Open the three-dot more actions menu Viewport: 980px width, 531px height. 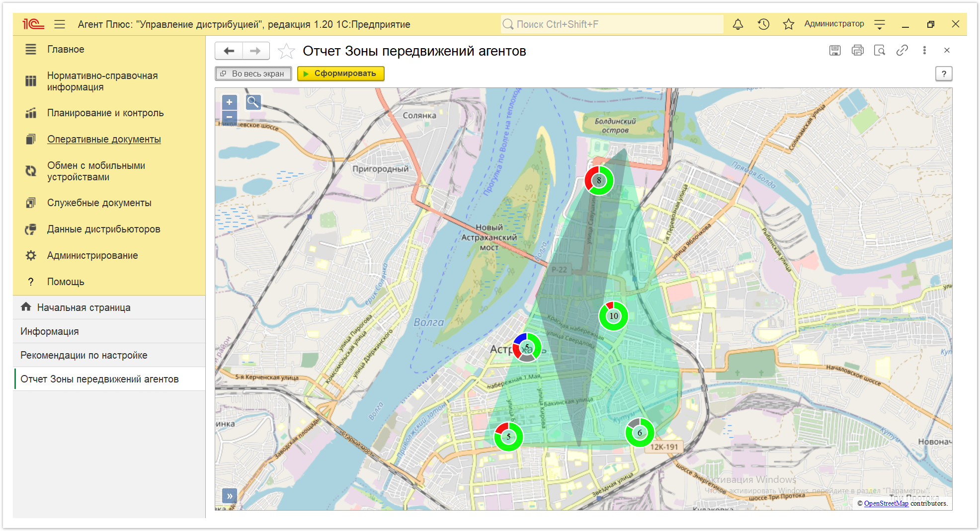click(924, 50)
